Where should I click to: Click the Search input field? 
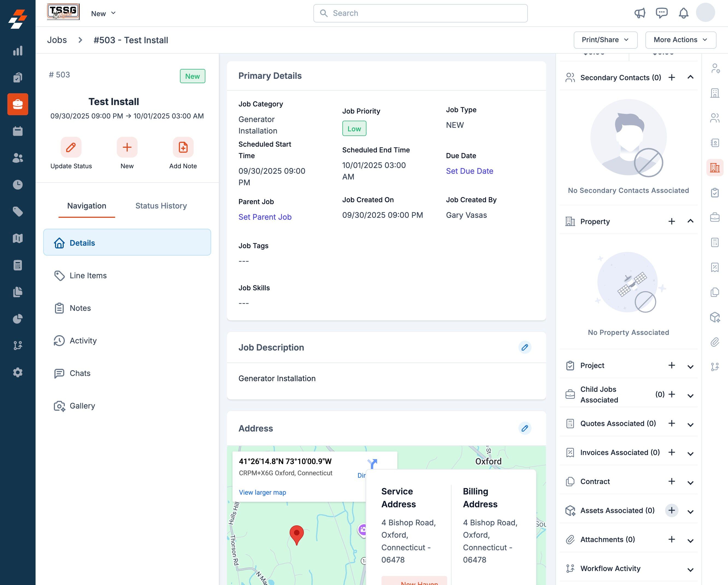click(x=420, y=13)
